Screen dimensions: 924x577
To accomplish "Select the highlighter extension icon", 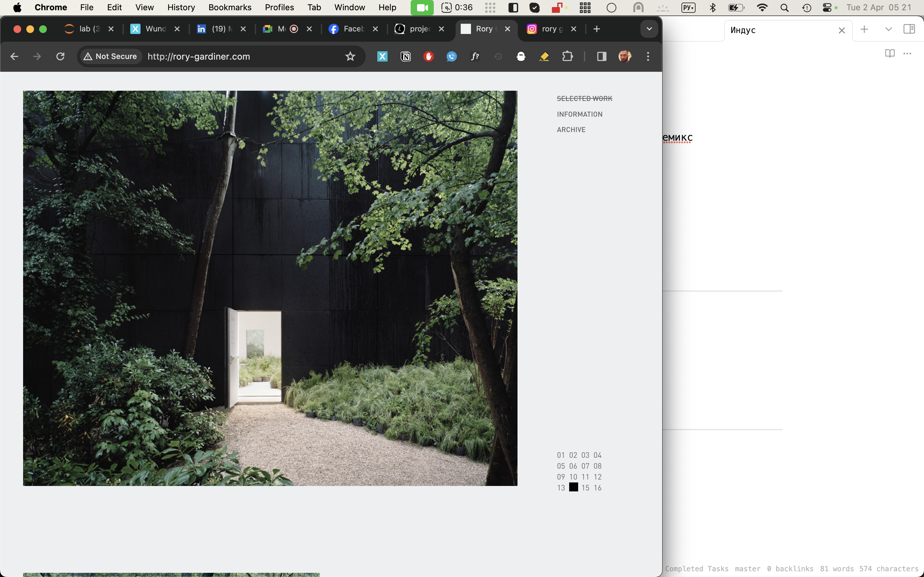I will [x=544, y=56].
